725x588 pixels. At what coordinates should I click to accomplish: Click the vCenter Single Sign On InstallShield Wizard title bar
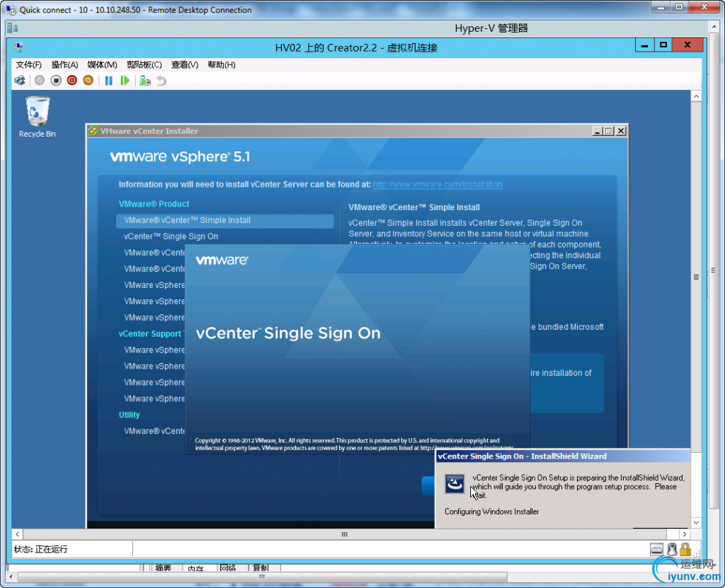click(563, 456)
